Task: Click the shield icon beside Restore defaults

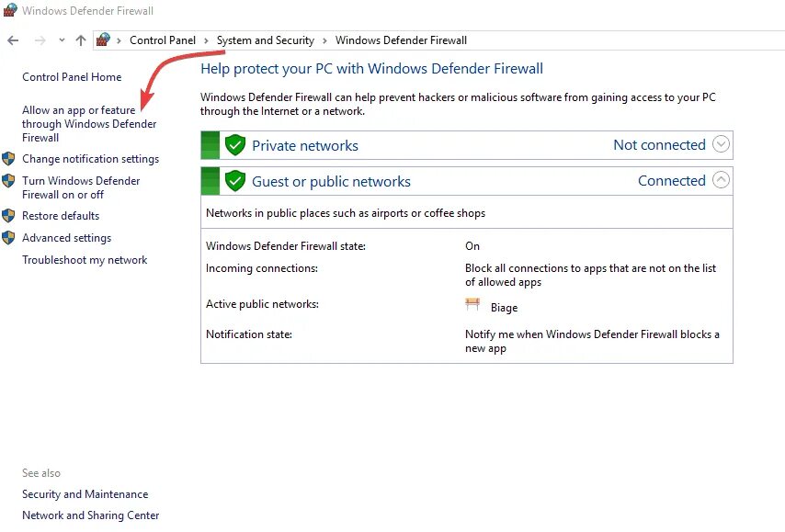Action: point(8,216)
